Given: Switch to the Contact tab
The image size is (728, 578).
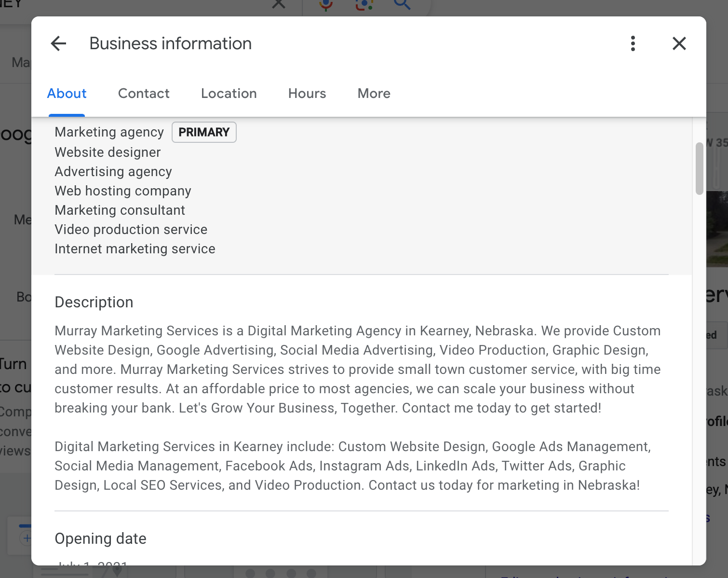Looking at the screenshot, I should click(x=144, y=94).
